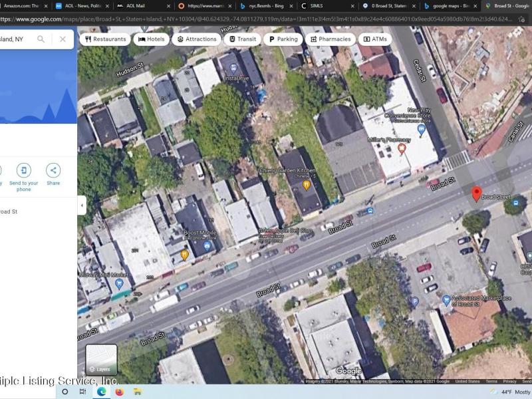The height and width of the screenshot is (399, 532).
Task: Select the parking lot P marker
Action: click(x=414, y=302)
